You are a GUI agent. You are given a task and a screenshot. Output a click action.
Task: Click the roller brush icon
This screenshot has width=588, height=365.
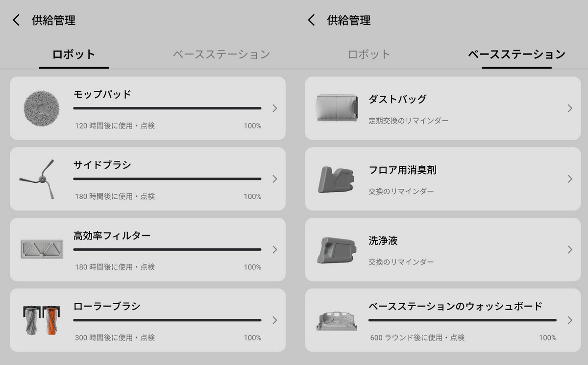pyautogui.click(x=42, y=319)
